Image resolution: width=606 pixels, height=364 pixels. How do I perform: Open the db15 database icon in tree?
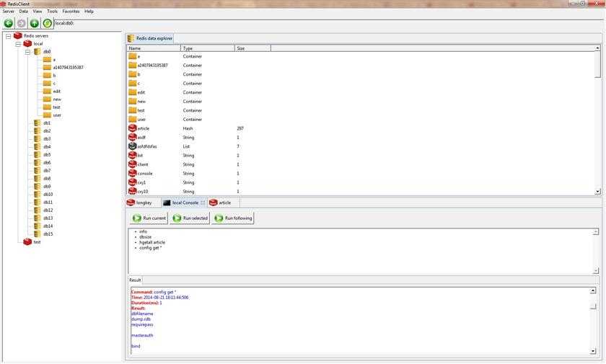[x=37, y=234]
